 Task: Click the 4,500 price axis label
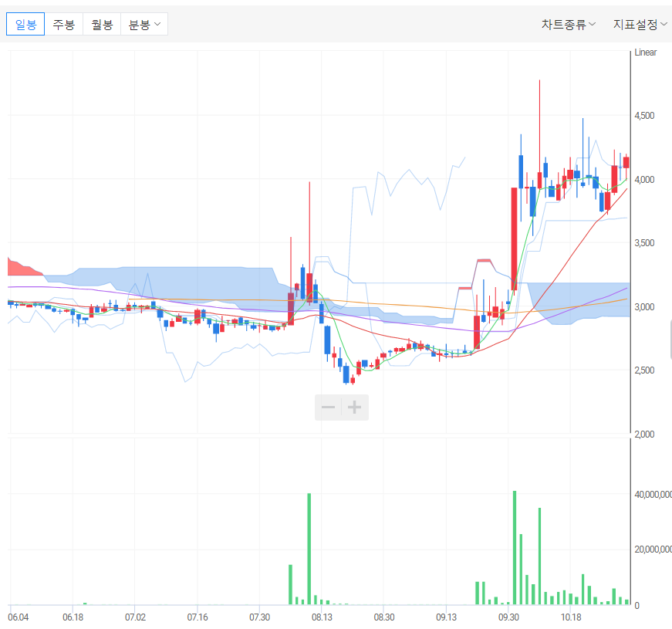[644, 116]
